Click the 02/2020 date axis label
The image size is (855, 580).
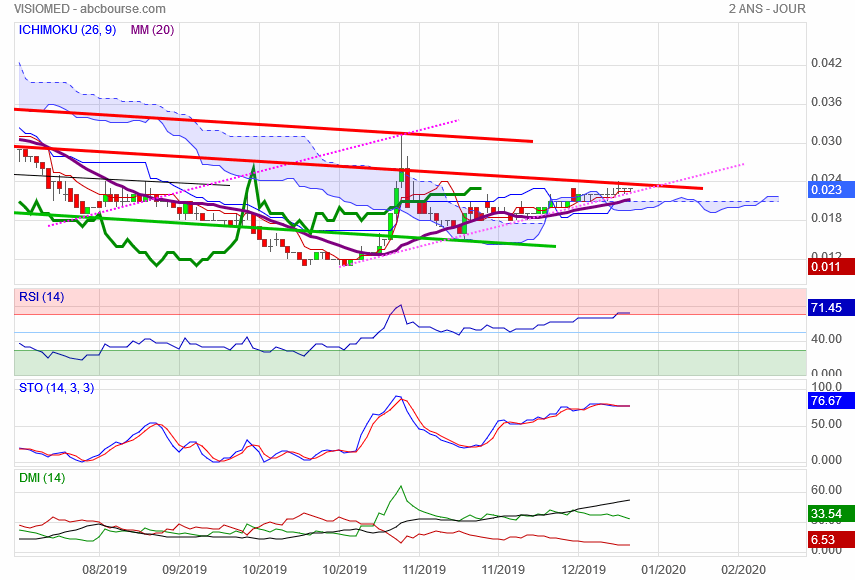(743, 570)
